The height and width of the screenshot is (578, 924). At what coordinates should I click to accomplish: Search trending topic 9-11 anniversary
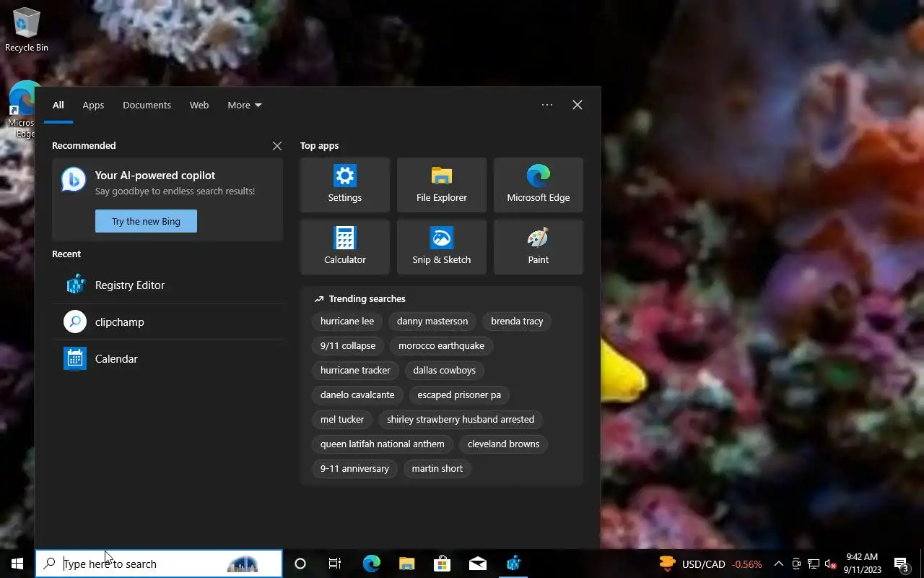[354, 468]
